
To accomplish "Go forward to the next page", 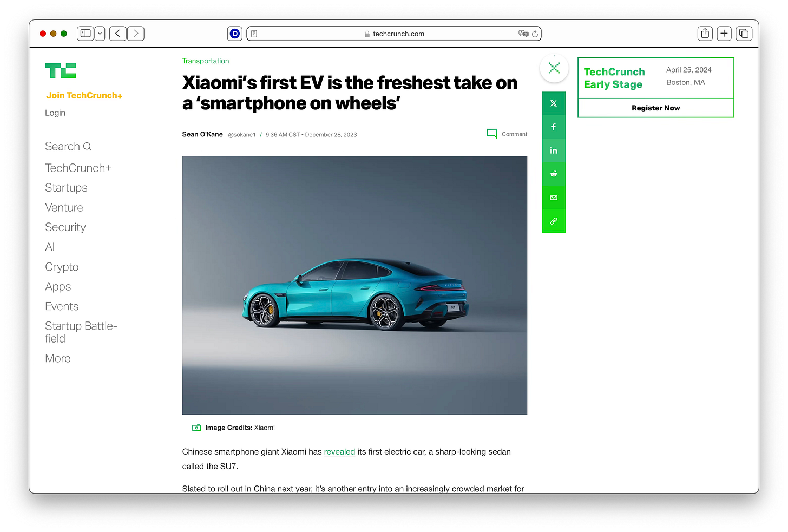I will click(x=136, y=34).
